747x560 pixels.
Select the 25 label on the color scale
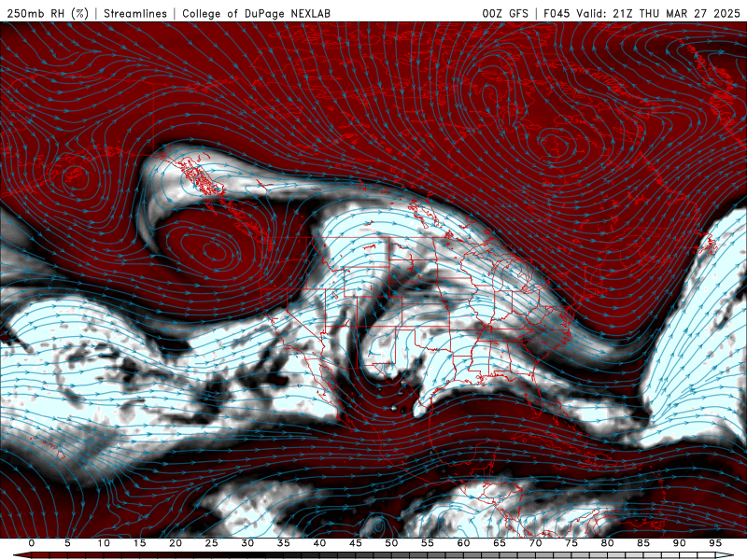coord(212,543)
